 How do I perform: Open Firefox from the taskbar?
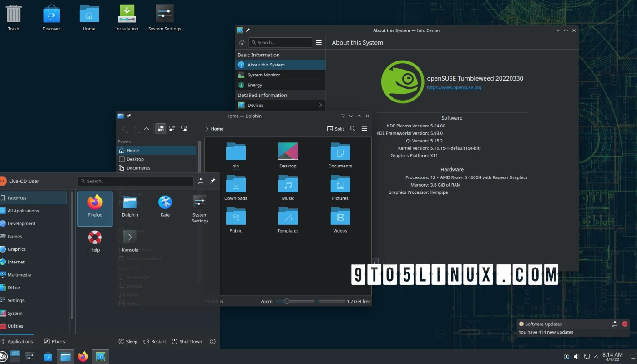pyautogui.click(x=83, y=357)
